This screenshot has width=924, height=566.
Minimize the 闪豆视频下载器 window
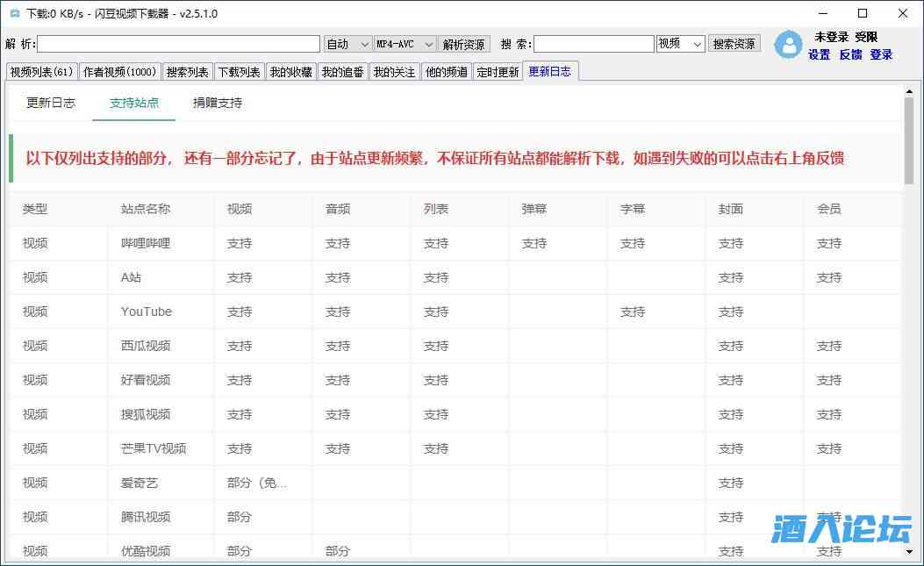click(823, 13)
